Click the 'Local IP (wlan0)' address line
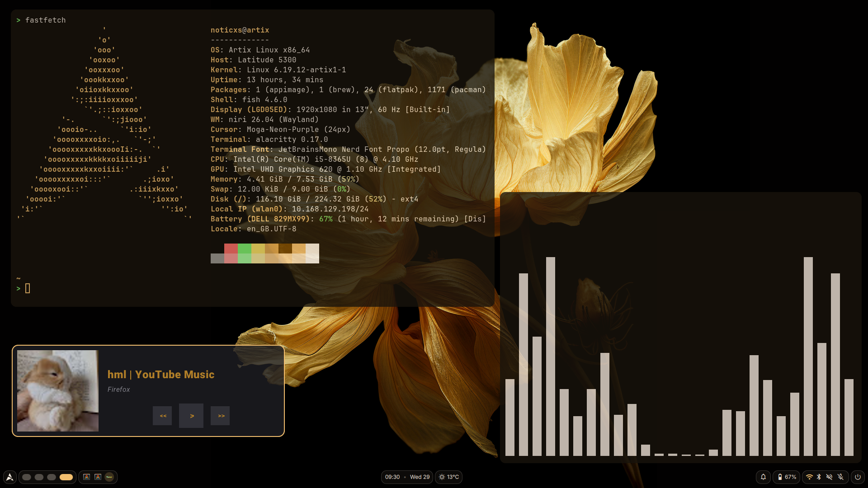The width and height of the screenshot is (868, 488). pyautogui.click(x=289, y=209)
